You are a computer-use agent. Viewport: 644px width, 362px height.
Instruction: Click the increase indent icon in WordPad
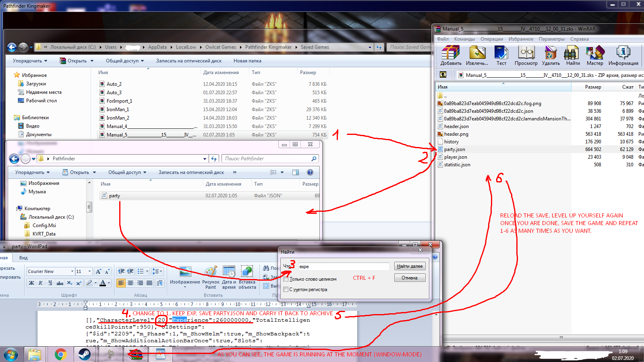point(130,271)
